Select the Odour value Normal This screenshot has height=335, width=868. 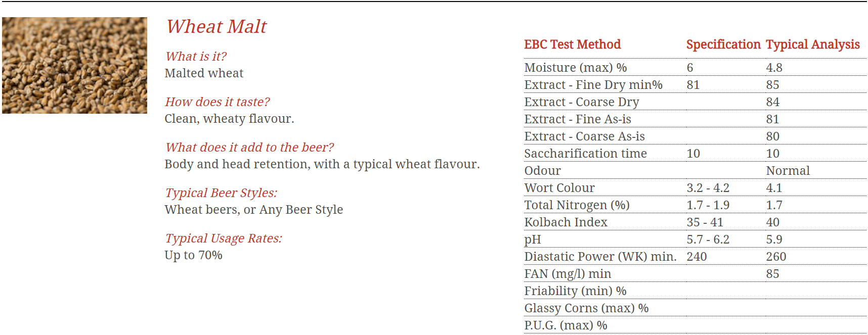coord(788,171)
